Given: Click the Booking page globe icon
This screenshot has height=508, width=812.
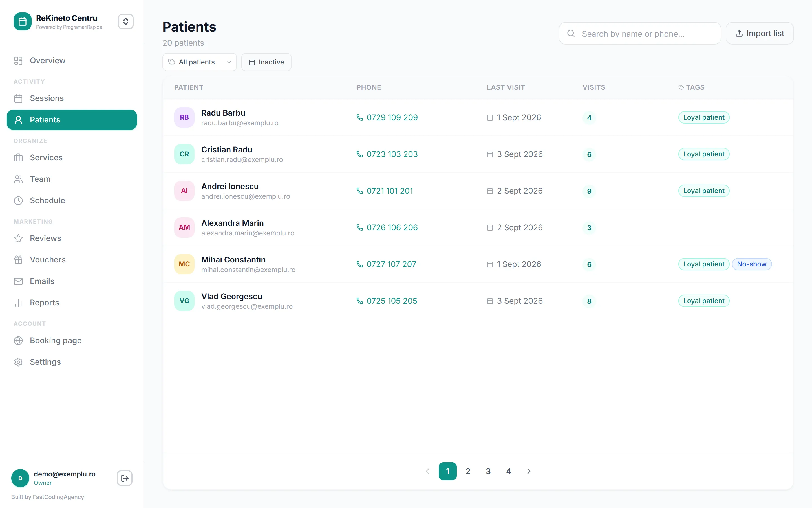Looking at the screenshot, I should tap(18, 340).
